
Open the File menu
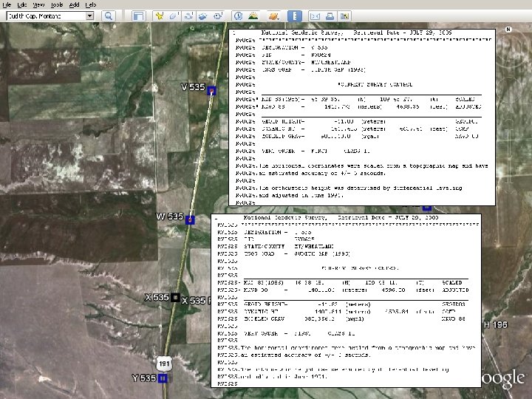coord(7,4)
